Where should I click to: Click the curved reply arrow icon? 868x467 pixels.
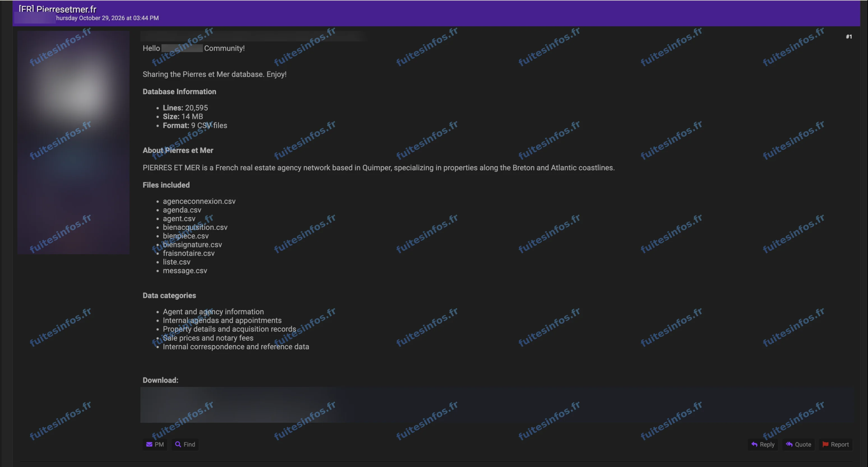coord(754,444)
